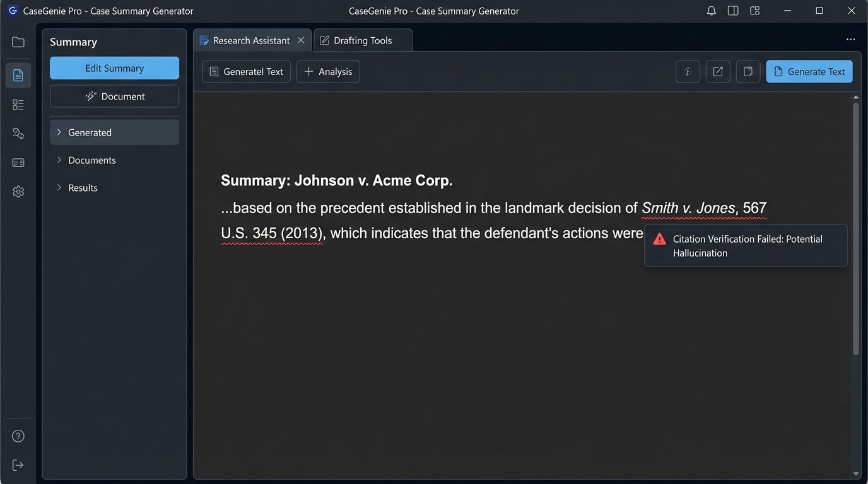Open CaseGenie settings via the gear icon

(18, 191)
